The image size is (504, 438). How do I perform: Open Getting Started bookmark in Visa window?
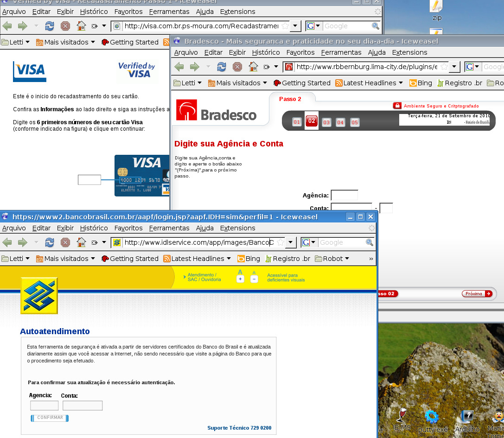click(x=130, y=43)
